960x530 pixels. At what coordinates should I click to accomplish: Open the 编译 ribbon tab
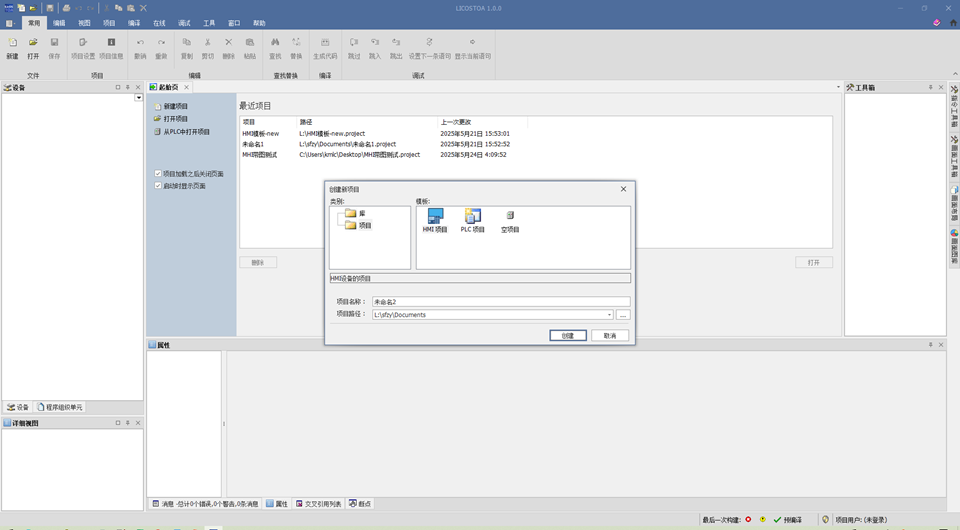tap(134, 23)
